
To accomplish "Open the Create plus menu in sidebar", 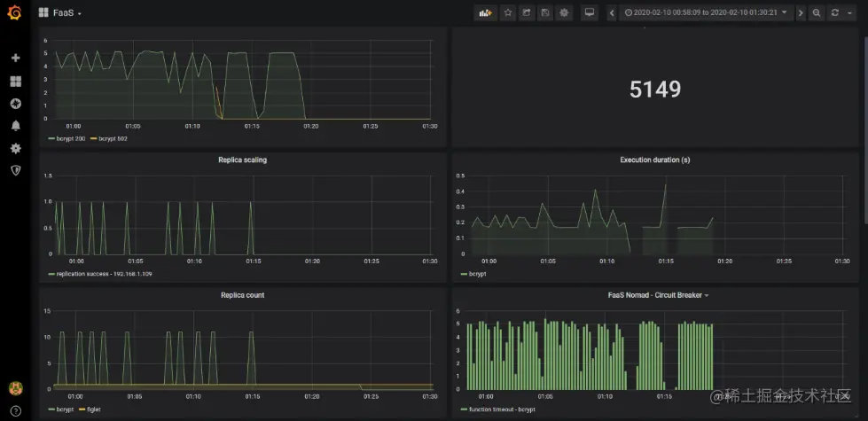I will point(15,58).
